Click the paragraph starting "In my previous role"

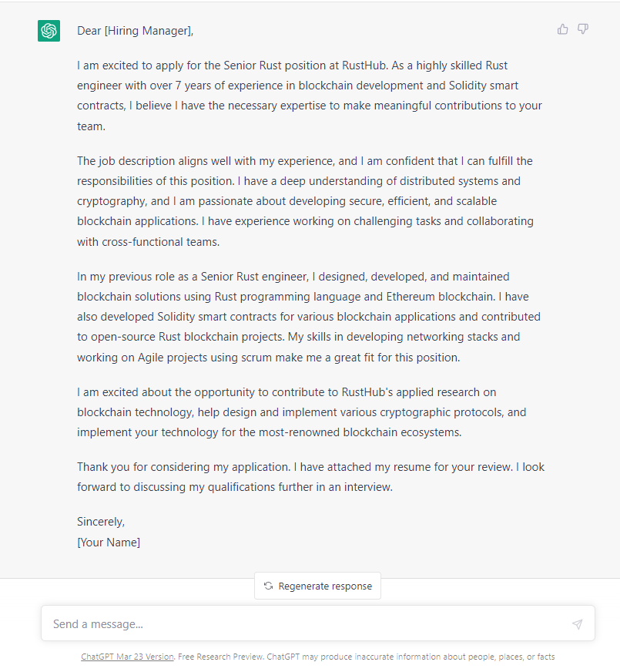308,317
